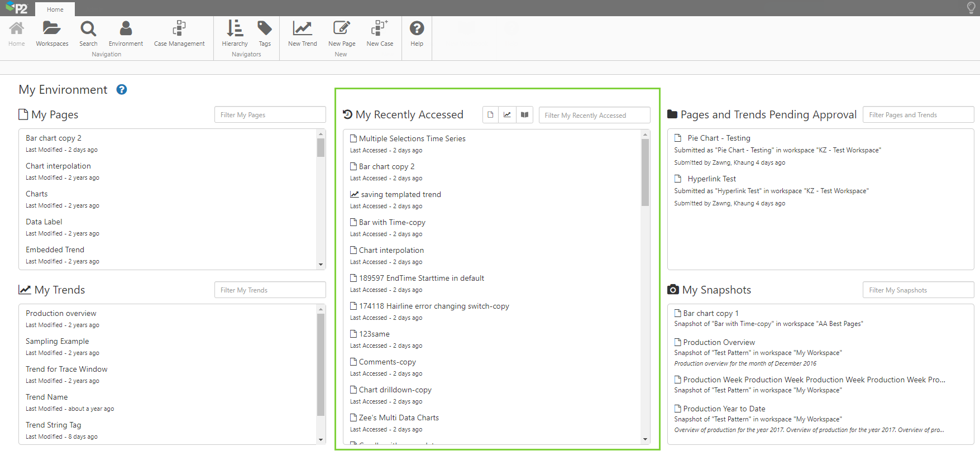Screen dimensions: 980x451
Task: Open the Hierarchy navigator
Action: click(x=235, y=33)
